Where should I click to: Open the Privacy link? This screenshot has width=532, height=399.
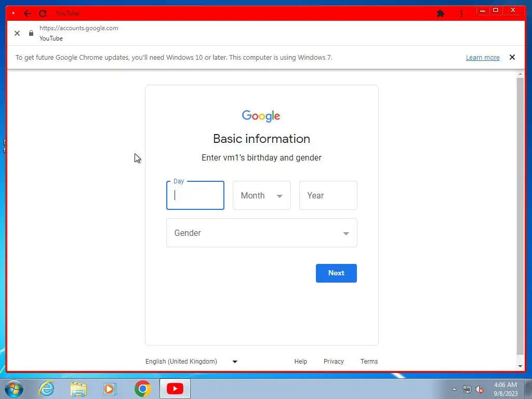click(334, 362)
